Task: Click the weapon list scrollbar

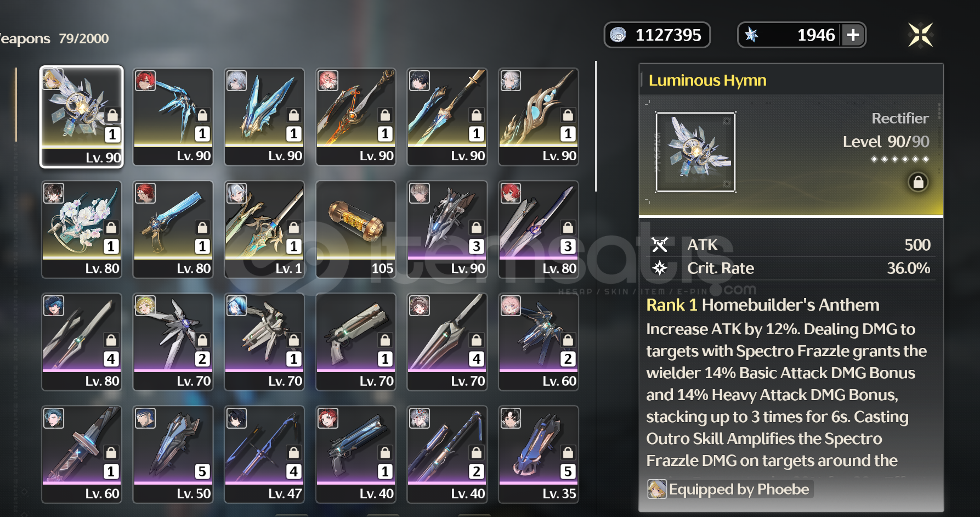Action: click(x=596, y=126)
